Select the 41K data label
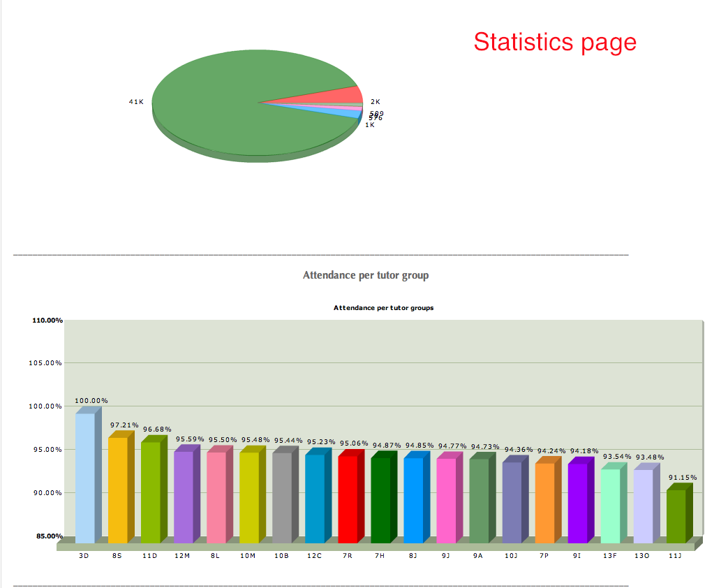The image size is (728, 588). [x=135, y=103]
